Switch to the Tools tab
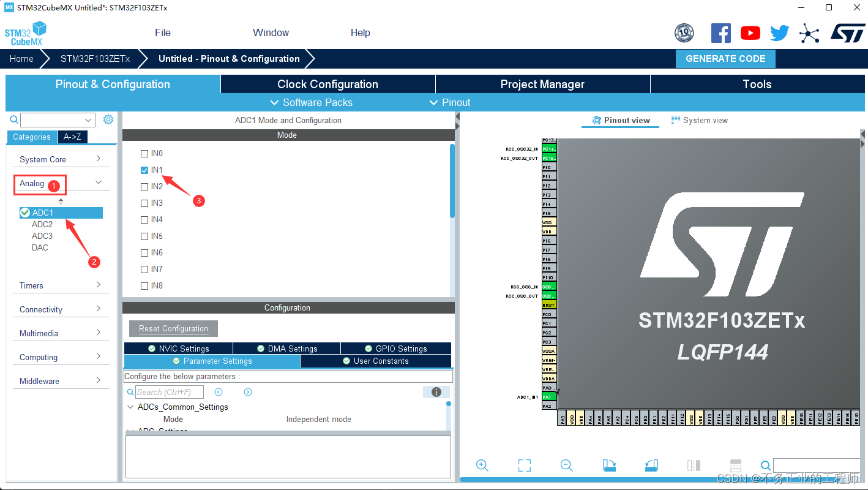The width and height of the screenshot is (868, 490). point(757,85)
